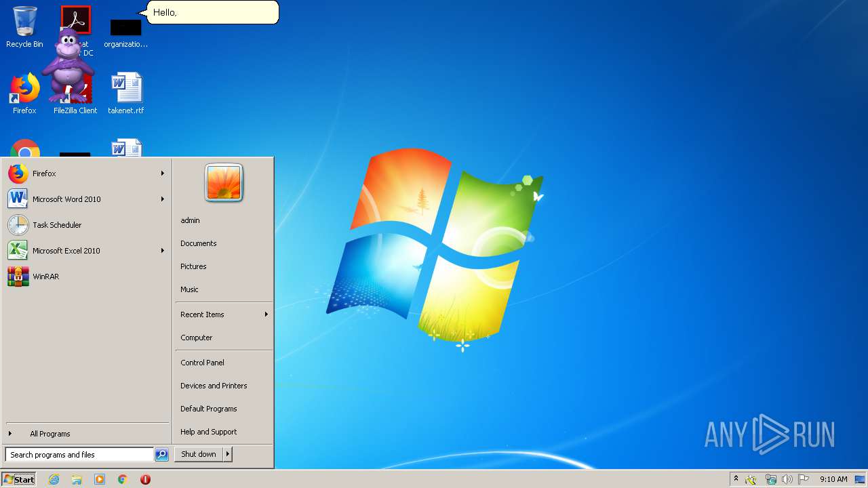Select the organizatio... file on the desktop
The height and width of the screenshot is (488, 868).
[x=125, y=34]
